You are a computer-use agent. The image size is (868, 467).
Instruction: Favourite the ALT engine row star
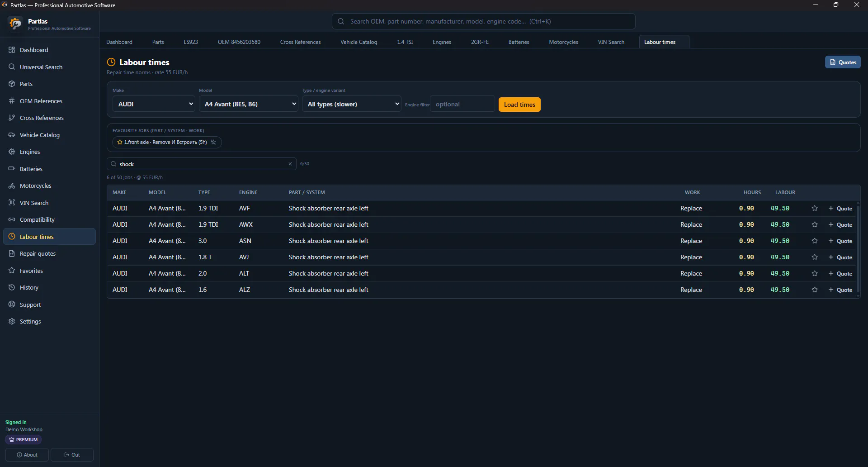tap(815, 273)
